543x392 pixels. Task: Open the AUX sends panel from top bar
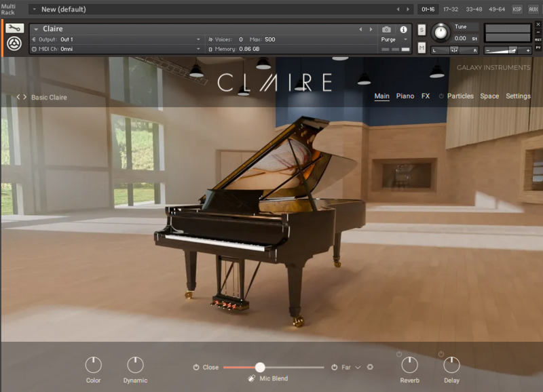pos(533,9)
